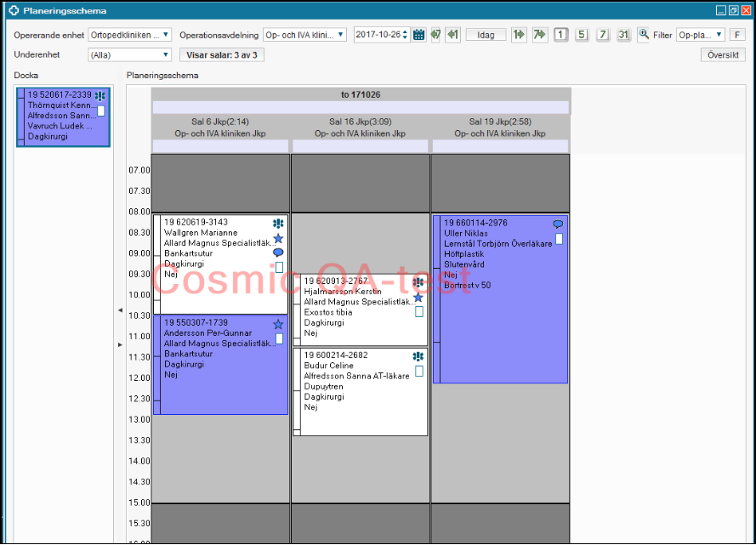Tick the checkbox on Hjalmarsson Kerstin booking
The width and height of the screenshot is (756, 545).
click(x=418, y=312)
